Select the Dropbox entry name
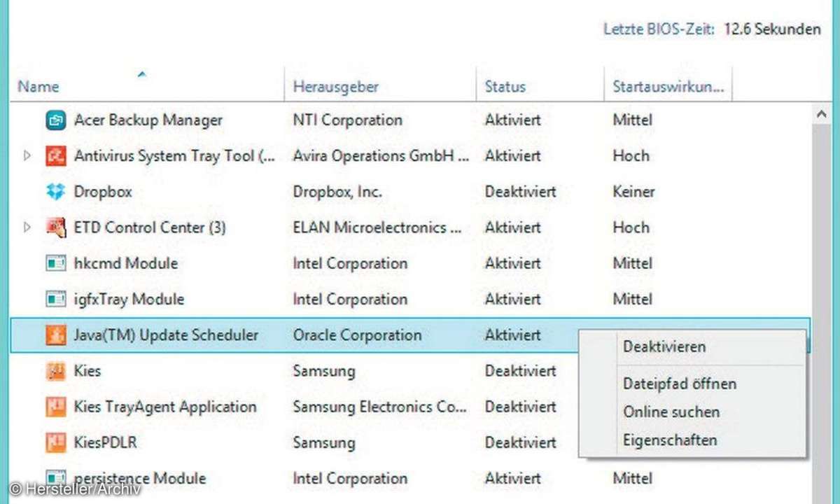The width and height of the screenshot is (840, 504). [103, 192]
